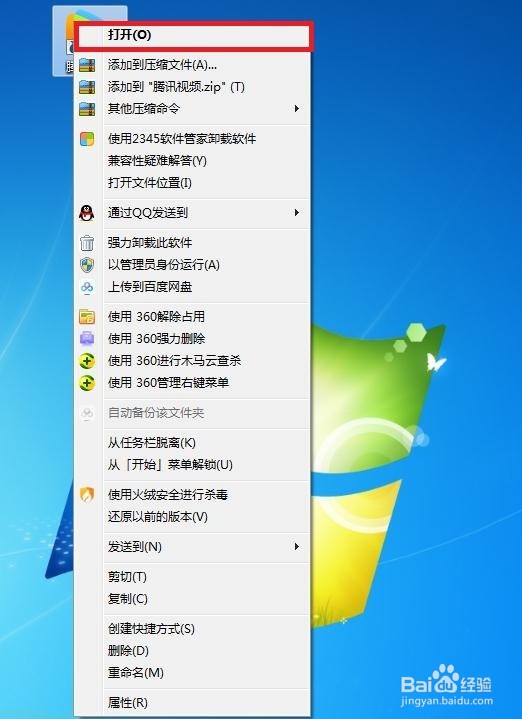Choose 使用 360进行木马云查杀
522x719 pixels.
click(x=194, y=361)
